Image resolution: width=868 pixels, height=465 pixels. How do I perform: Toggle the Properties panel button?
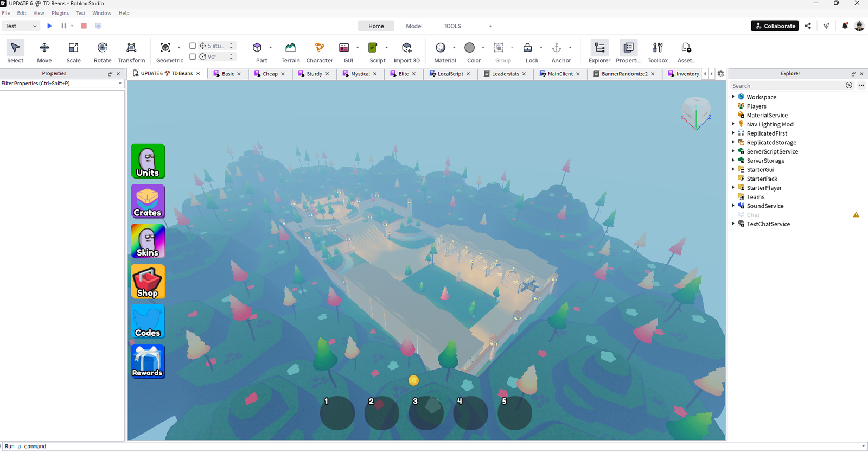[628, 52]
